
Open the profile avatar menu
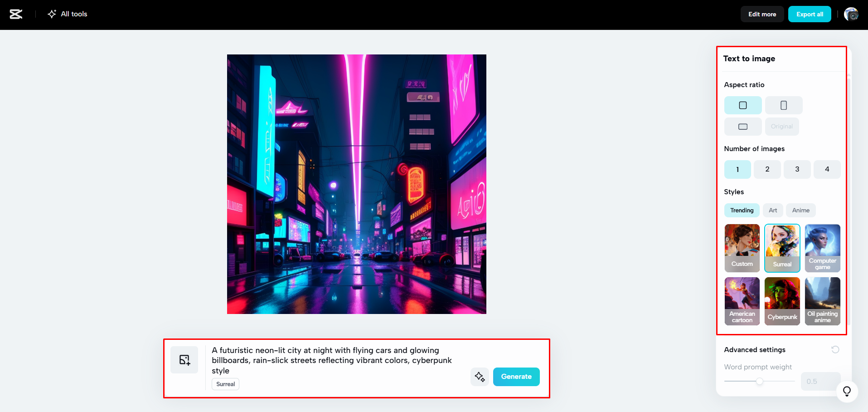pyautogui.click(x=852, y=14)
